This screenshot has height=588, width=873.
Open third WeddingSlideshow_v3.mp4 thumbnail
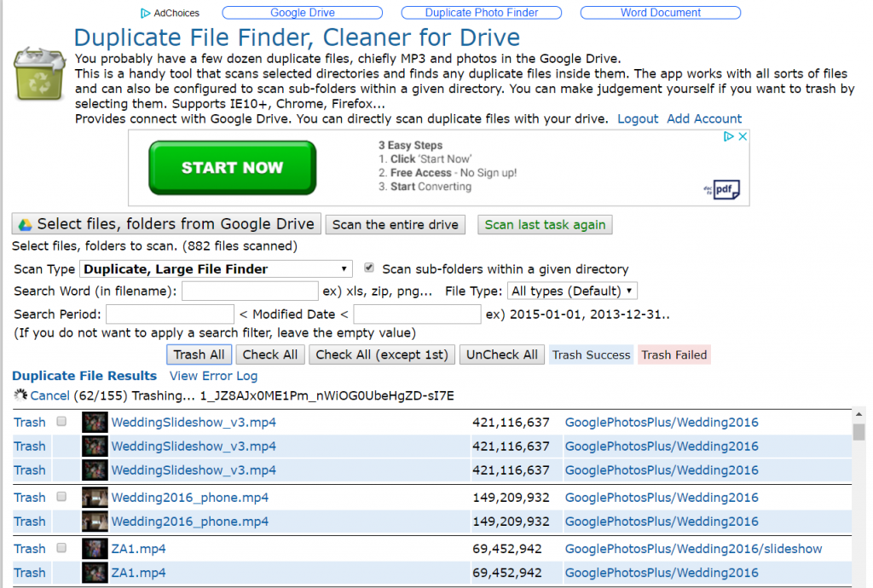coord(95,470)
